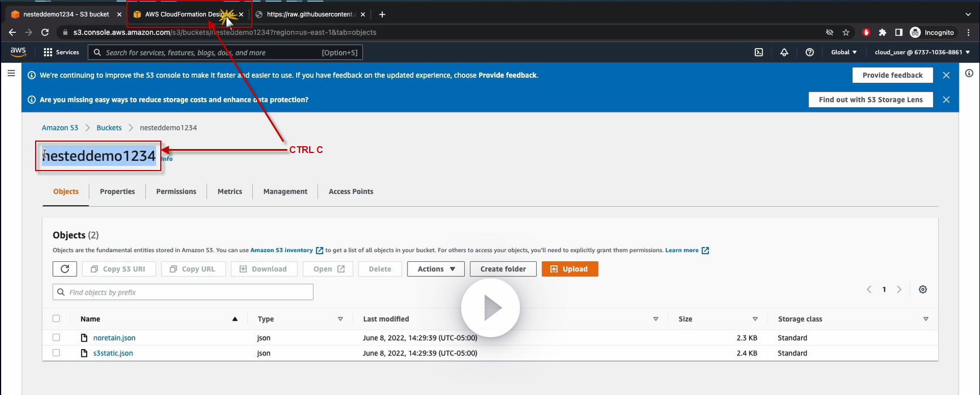Open the help question mark icon
Image resolution: width=980 pixels, height=395 pixels.
[810, 52]
